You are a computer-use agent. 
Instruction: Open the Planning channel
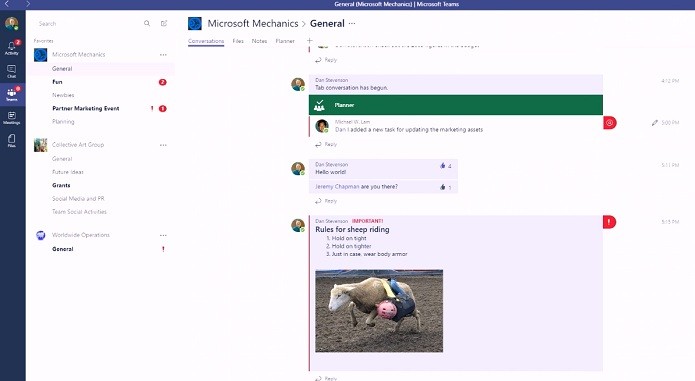tap(63, 122)
